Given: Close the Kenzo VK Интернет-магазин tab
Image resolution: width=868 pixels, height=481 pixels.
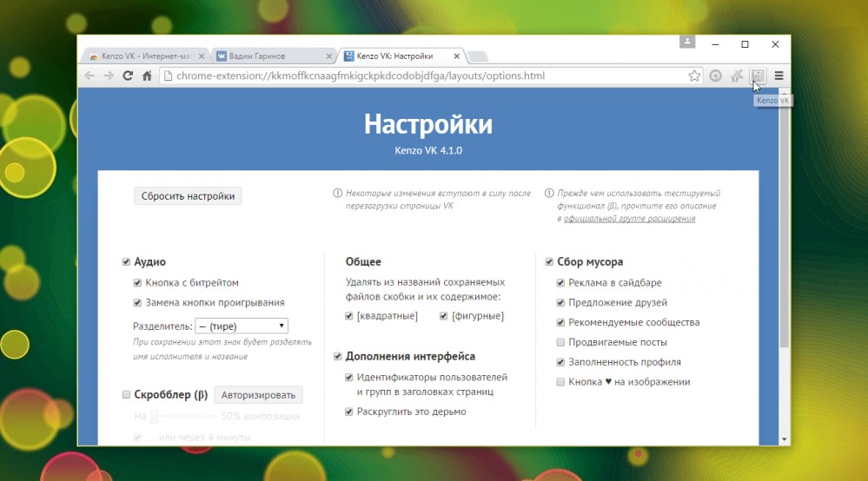Looking at the screenshot, I should pyautogui.click(x=202, y=56).
